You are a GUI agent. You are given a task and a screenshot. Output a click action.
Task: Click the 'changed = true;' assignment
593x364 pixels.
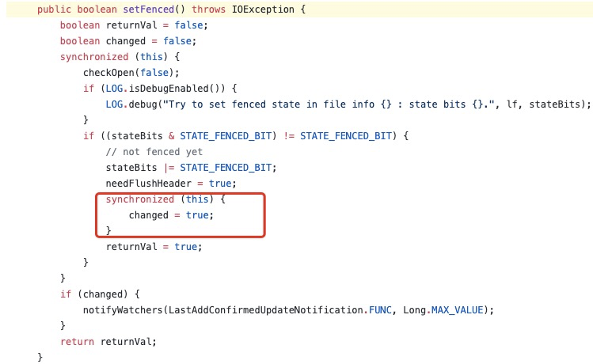171,215
